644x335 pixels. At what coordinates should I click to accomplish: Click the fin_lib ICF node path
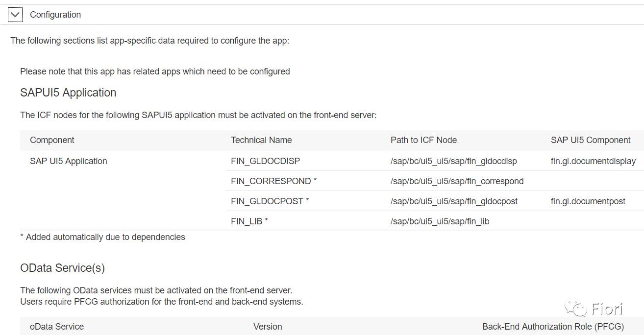(x=440, y=221)
